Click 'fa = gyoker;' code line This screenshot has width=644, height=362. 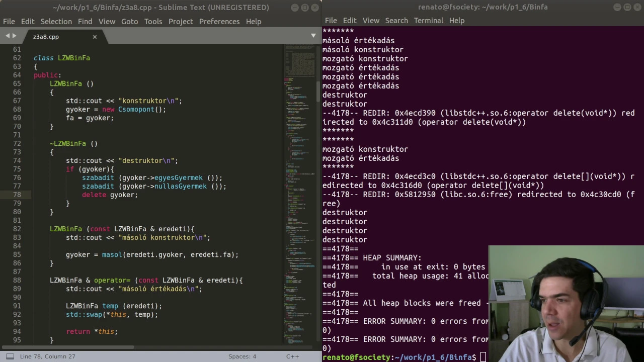90,118
